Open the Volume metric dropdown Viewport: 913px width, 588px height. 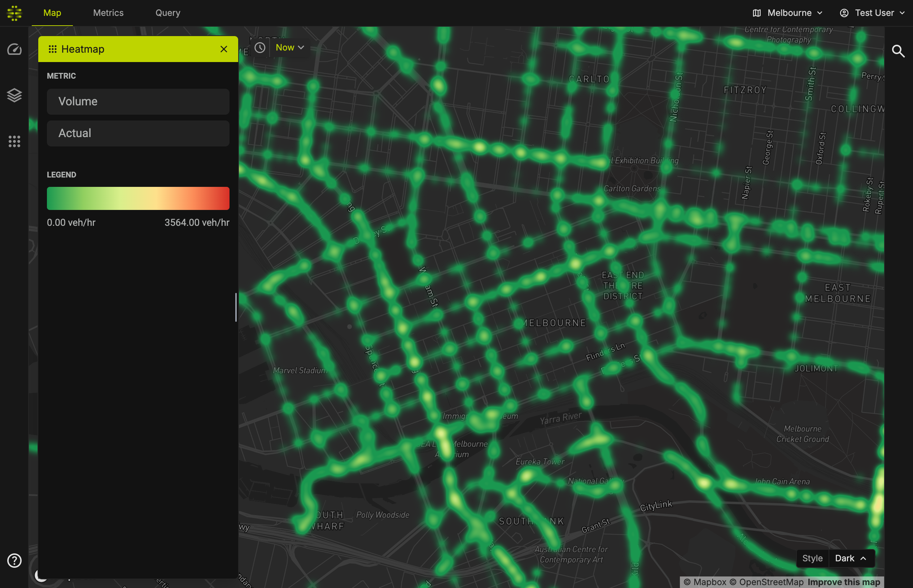click(138, 102)
